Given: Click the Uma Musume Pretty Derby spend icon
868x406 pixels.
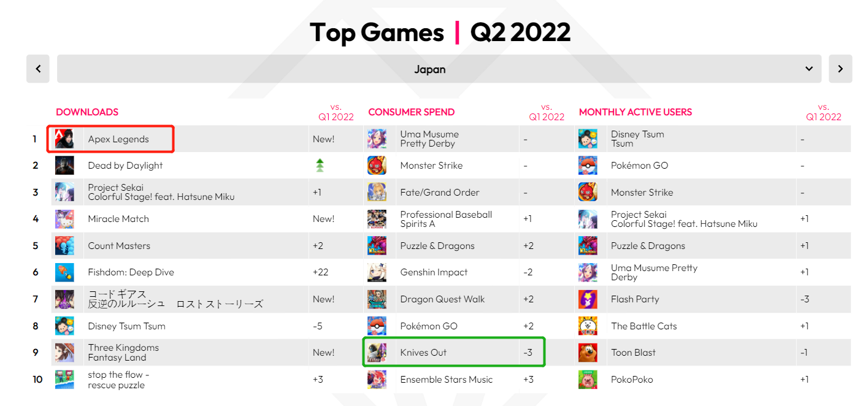Looking at the screenshot, I should click(x=377, y=139).
